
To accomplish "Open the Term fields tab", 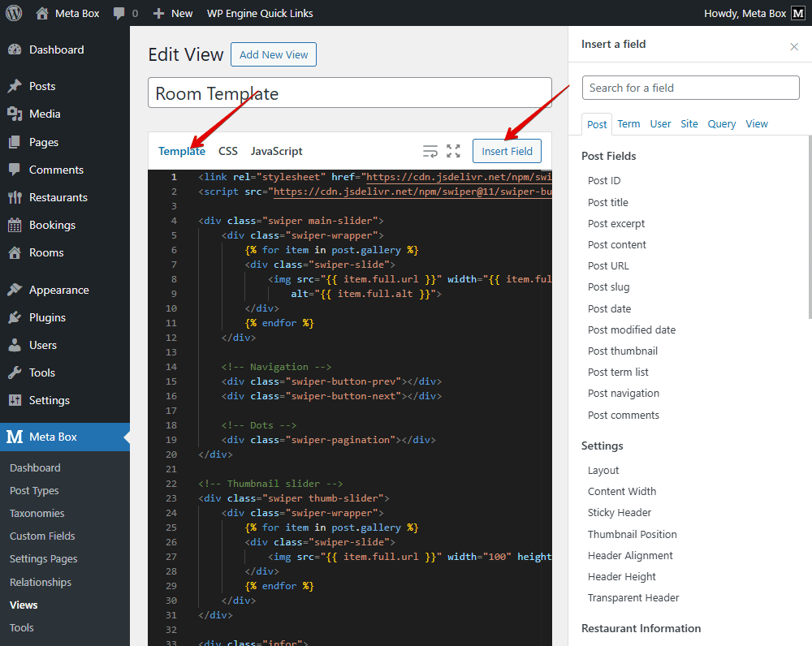I will coord(628,123).
